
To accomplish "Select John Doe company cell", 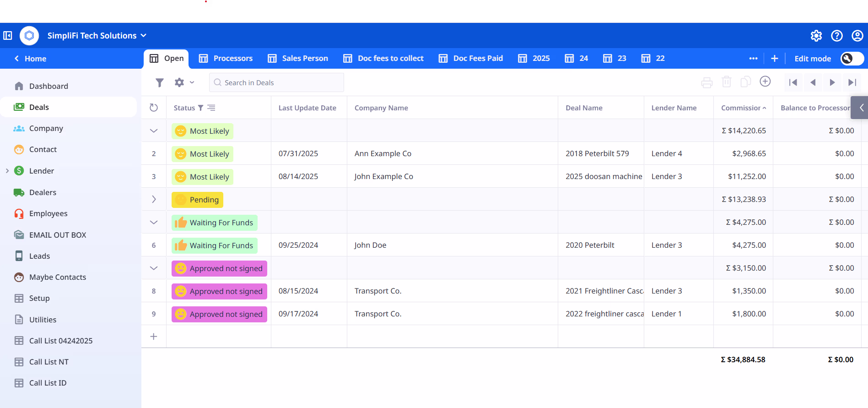I will pyautogui.click(x=452, y=245).
